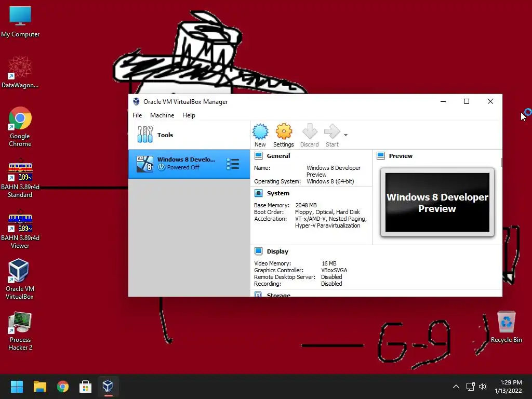Open the Machine menu
This screenshot has height=399, width=532.
point(162,115)
